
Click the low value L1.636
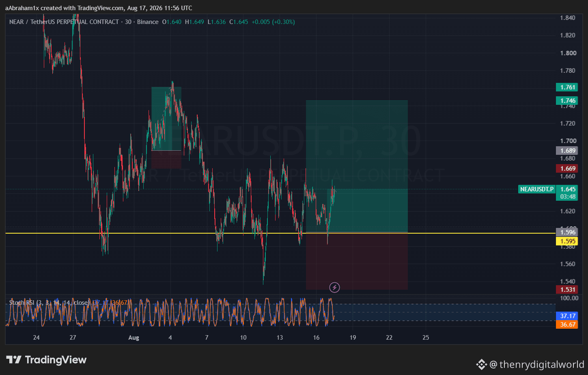click(217, 22)
